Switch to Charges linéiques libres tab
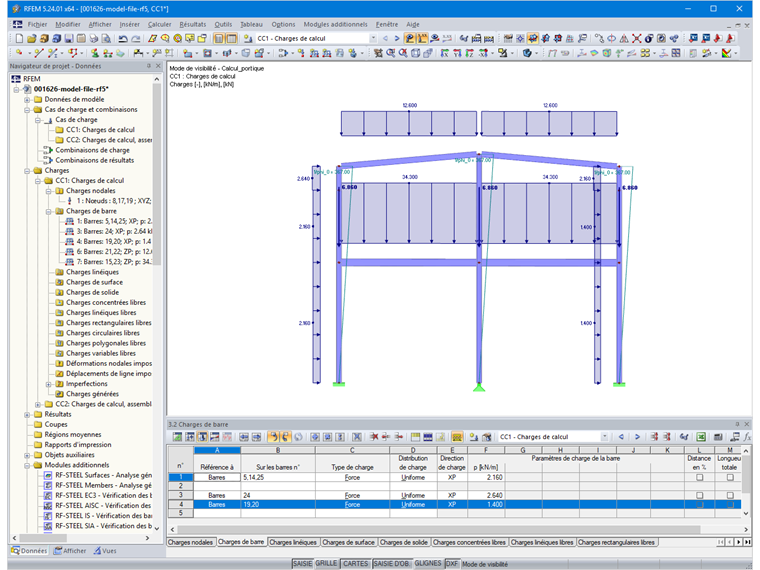 pyautogui.click(x=542, y=542)
